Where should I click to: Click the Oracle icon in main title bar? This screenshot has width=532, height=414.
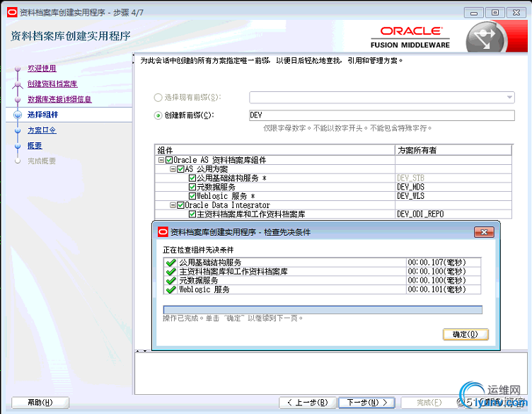point(12,13)
